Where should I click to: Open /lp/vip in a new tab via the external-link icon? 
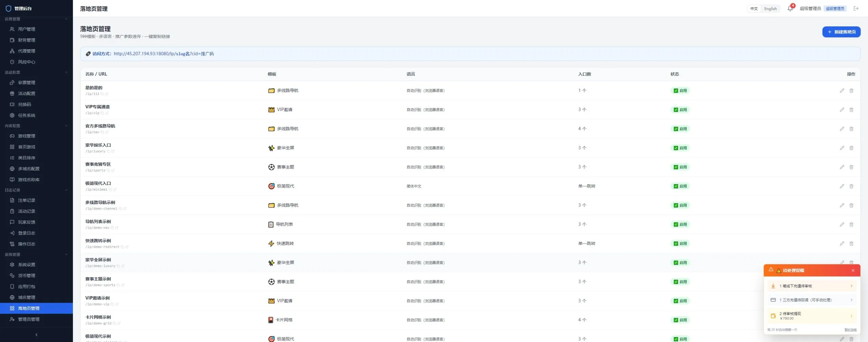106,113
